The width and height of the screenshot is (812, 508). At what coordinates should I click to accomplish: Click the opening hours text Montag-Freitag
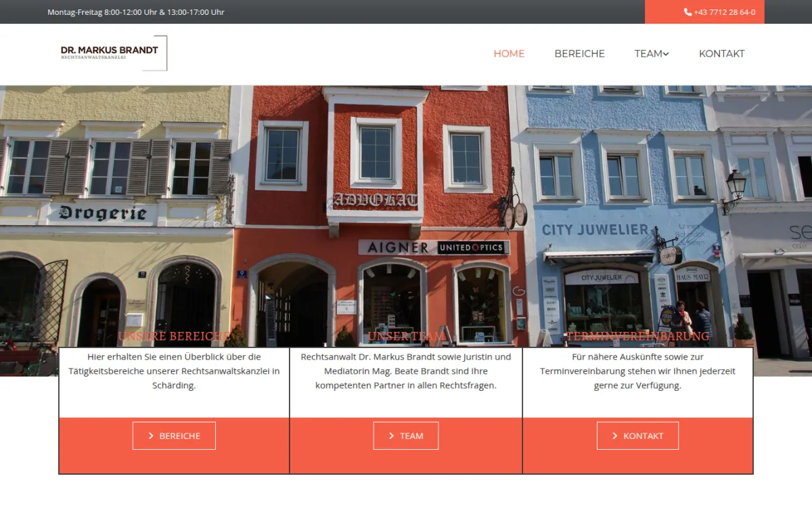136,12
